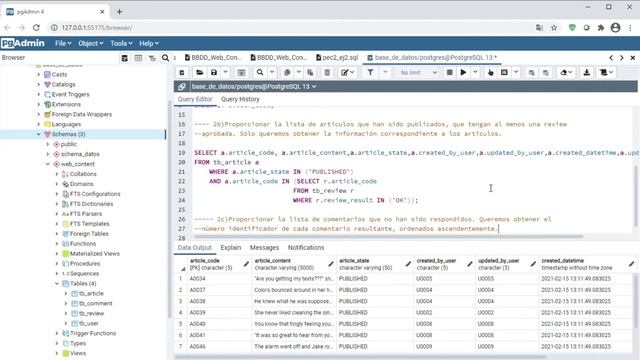
Task: Download results with the download icon
Action: pos(587,72)
